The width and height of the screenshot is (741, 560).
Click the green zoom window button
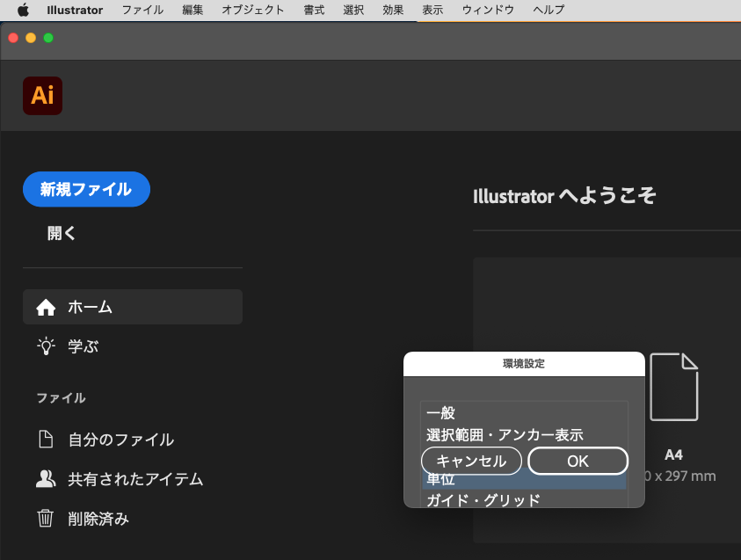[x=48, y=38]
